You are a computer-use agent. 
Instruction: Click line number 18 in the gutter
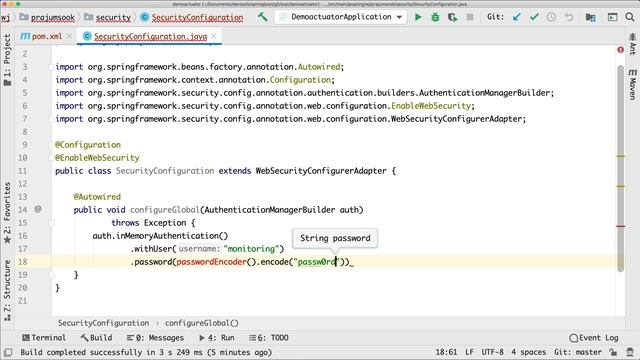tap(22, 262)
